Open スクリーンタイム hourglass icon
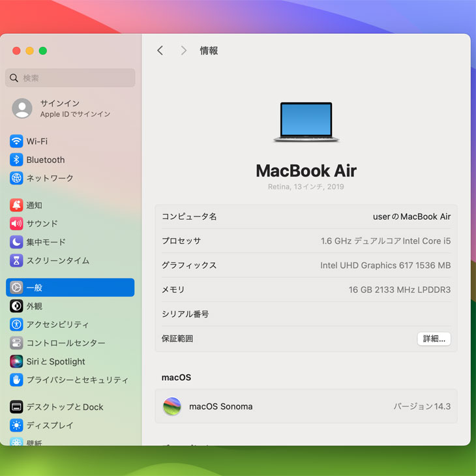Viewport: 476px width, 476px height. click(16, 260)
